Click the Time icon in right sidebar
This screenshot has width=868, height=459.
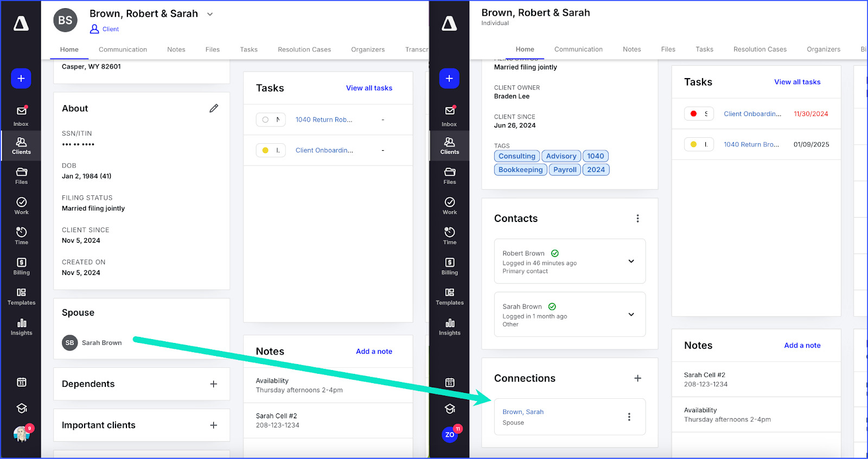[449, 235]
